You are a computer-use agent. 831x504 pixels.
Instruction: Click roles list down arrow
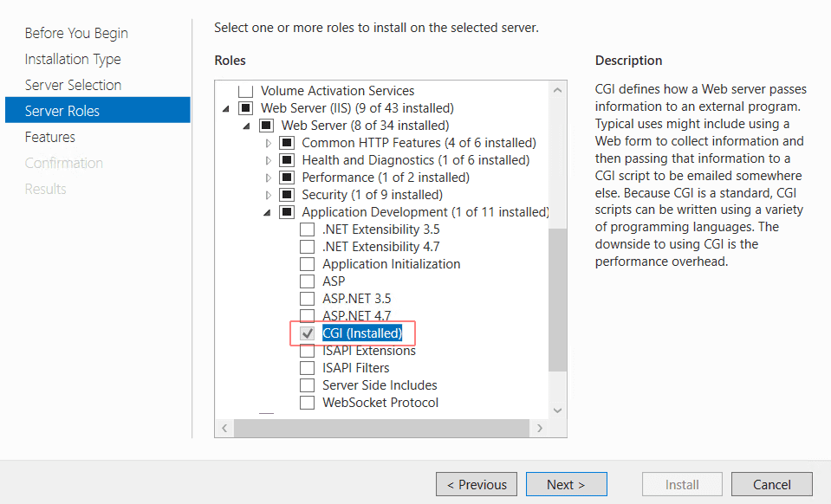(x=557, y=410)
